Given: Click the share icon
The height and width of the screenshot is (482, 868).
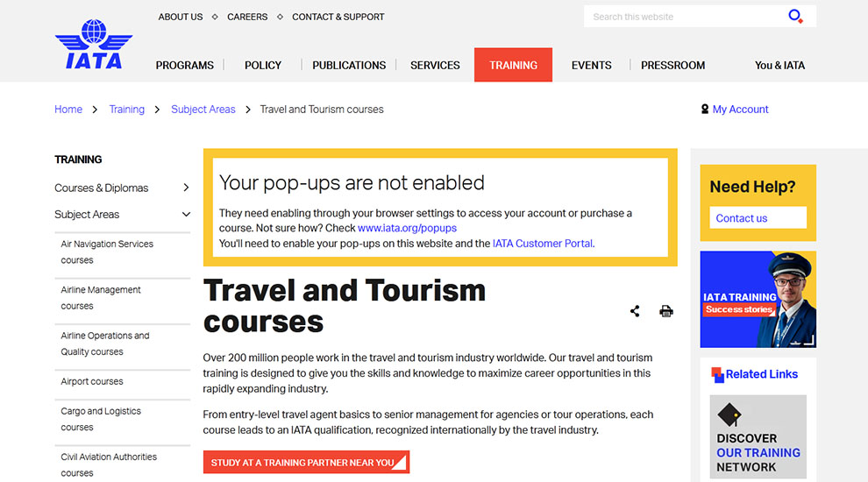Looking at the screenshot, I should click(x=635, y=311).
